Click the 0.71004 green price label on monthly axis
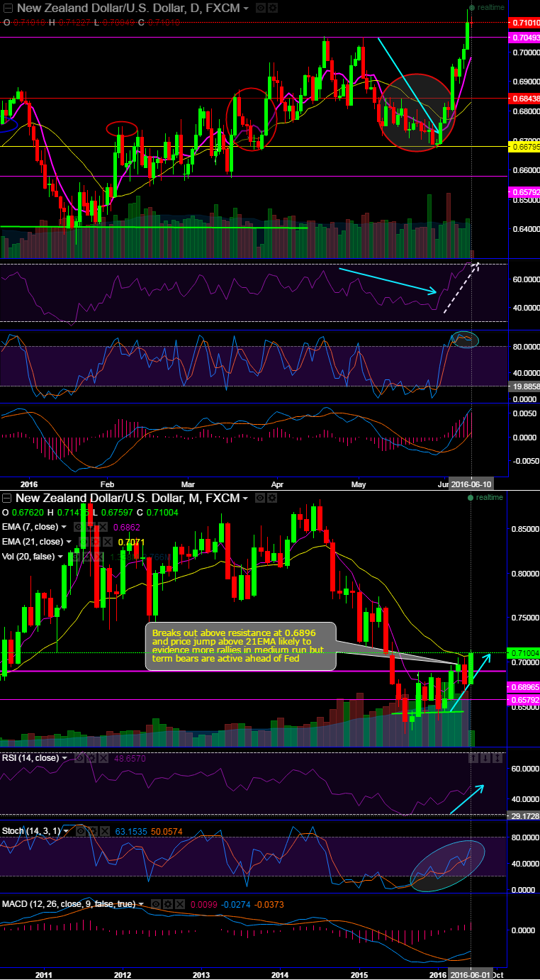Image resolution: width=540 pixels, height=980 pixels. pyautogui.click(x=524, y=652)
